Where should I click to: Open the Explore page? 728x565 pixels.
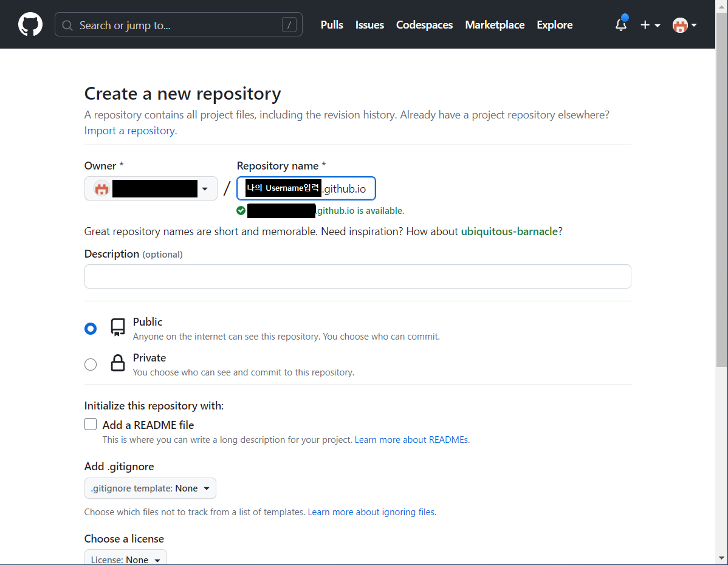point(554,25)
